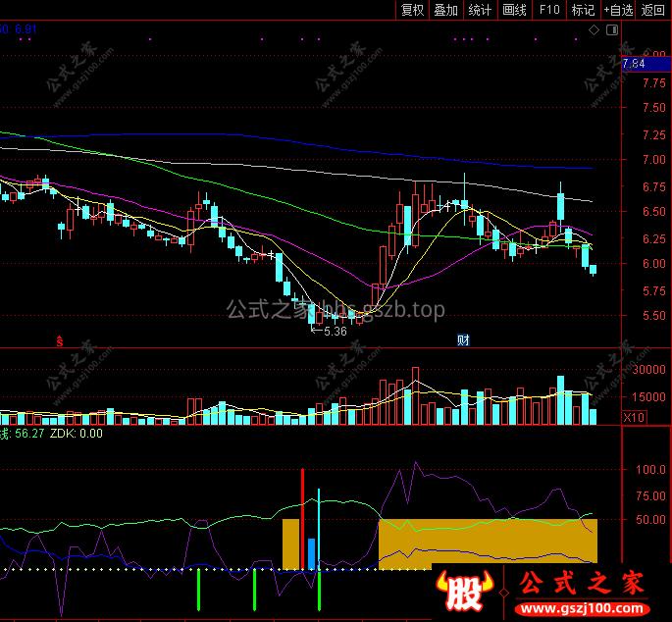
Task: Click the 财 financial info marker
Action: coord(463,339)
